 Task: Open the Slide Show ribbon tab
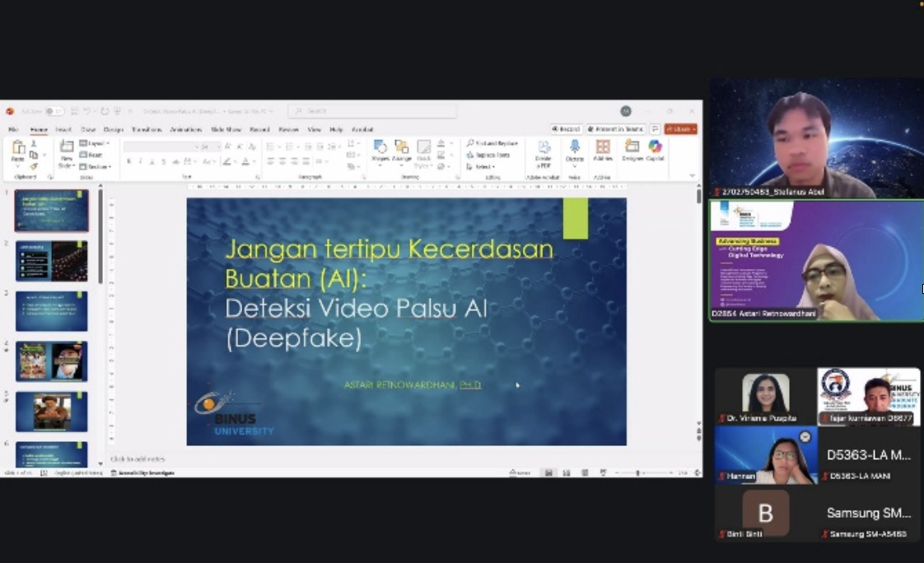226,129
